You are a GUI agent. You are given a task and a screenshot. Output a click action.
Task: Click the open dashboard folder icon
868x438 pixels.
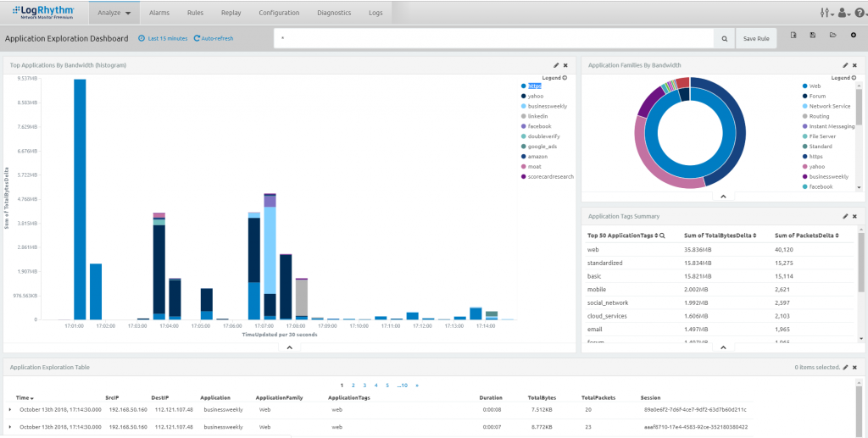[832, 35]
